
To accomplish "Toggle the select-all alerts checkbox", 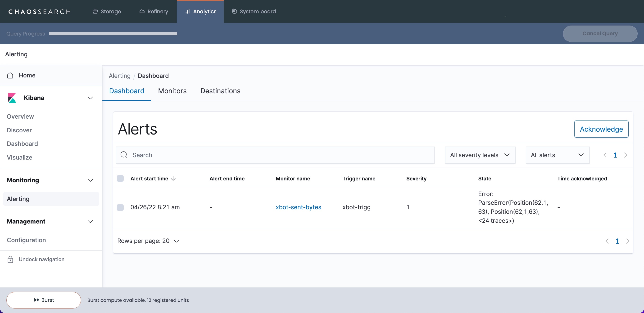I will 120,178.
